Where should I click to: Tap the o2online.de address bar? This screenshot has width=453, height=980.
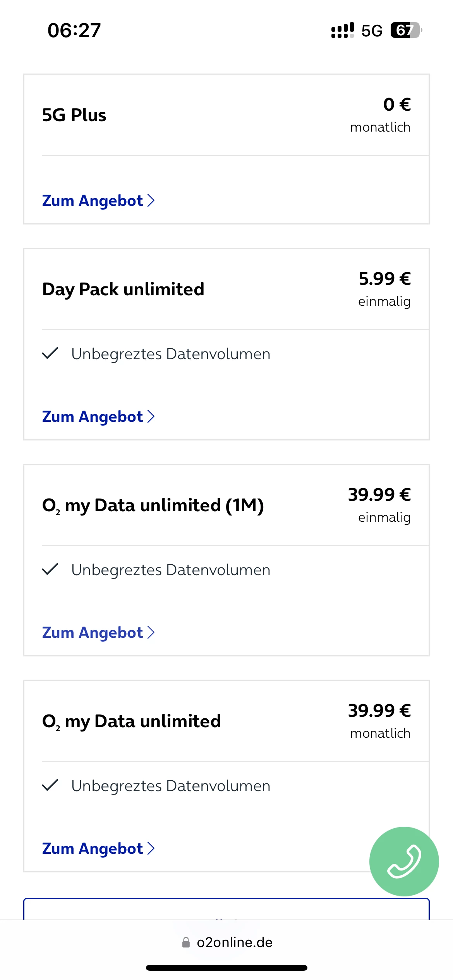[234, 942]
